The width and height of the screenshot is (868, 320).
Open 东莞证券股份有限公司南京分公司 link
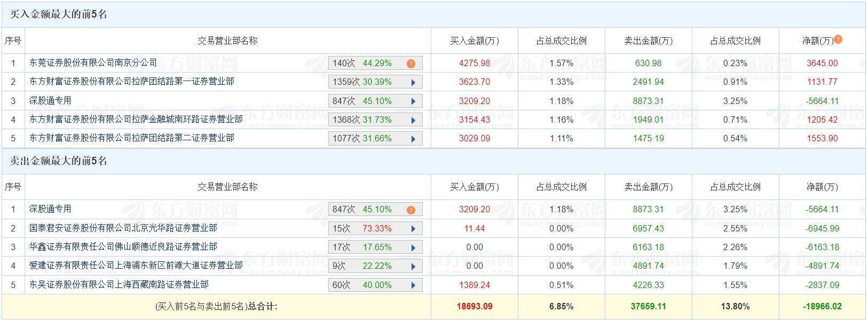pyautogui.click(x=93, y=63)
